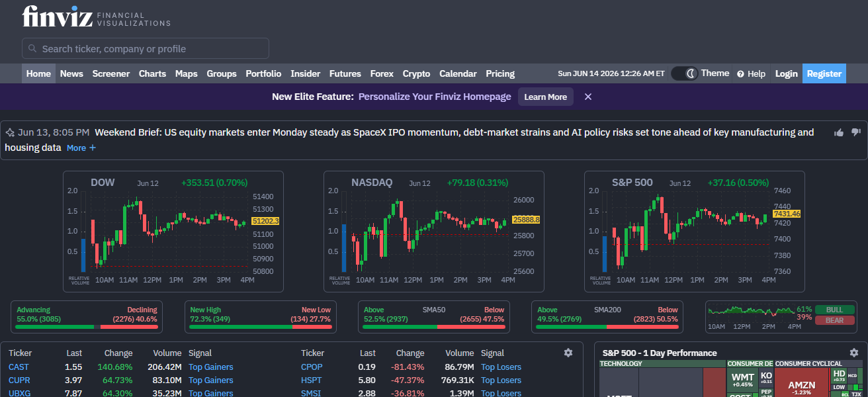Open the Insider menu item

[305, 73]
